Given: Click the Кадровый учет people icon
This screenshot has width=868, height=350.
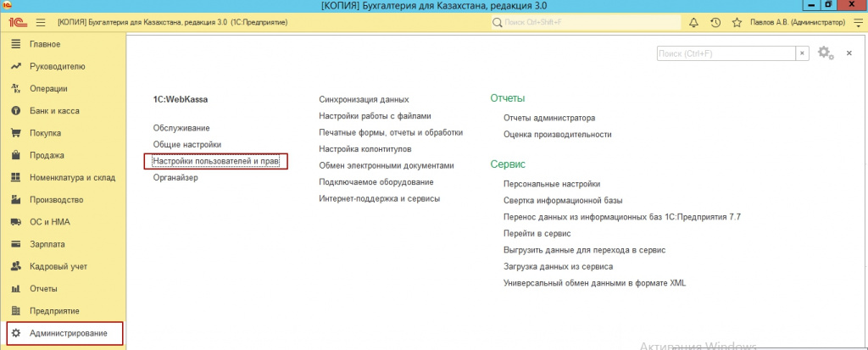Looking at the screenshot, I should (16, 266).
